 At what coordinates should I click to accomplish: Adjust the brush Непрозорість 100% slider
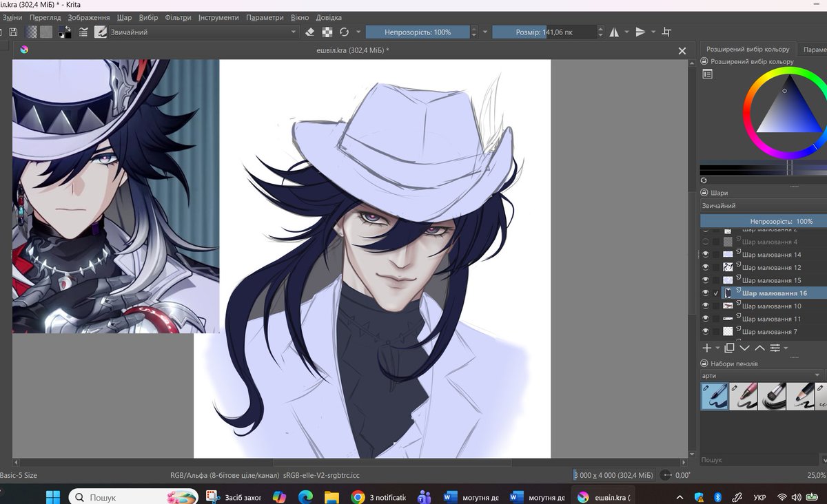click(418, 32)
